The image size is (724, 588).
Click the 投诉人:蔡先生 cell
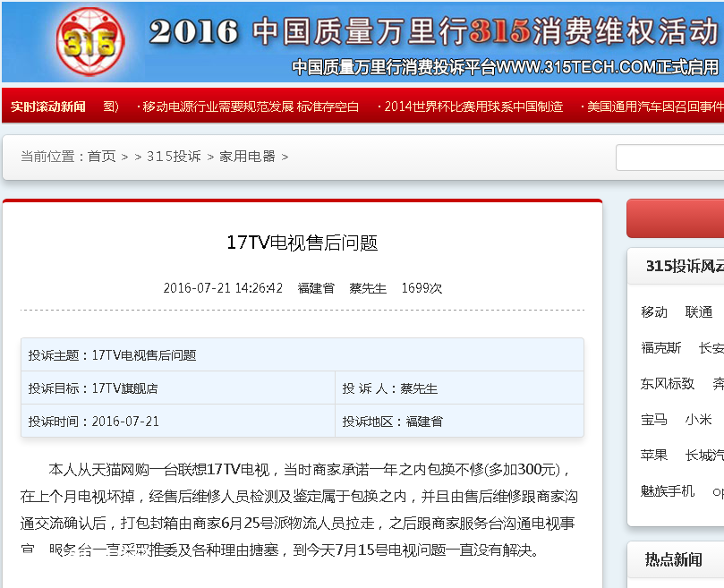click(459, 388)
